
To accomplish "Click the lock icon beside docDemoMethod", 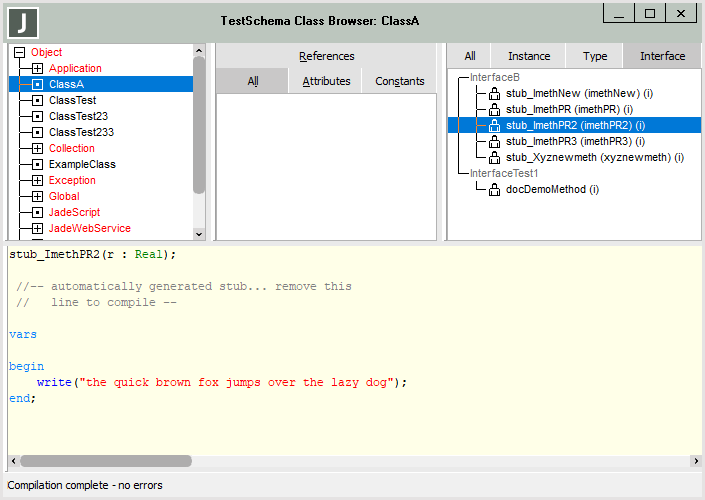I will click(494, 189).
